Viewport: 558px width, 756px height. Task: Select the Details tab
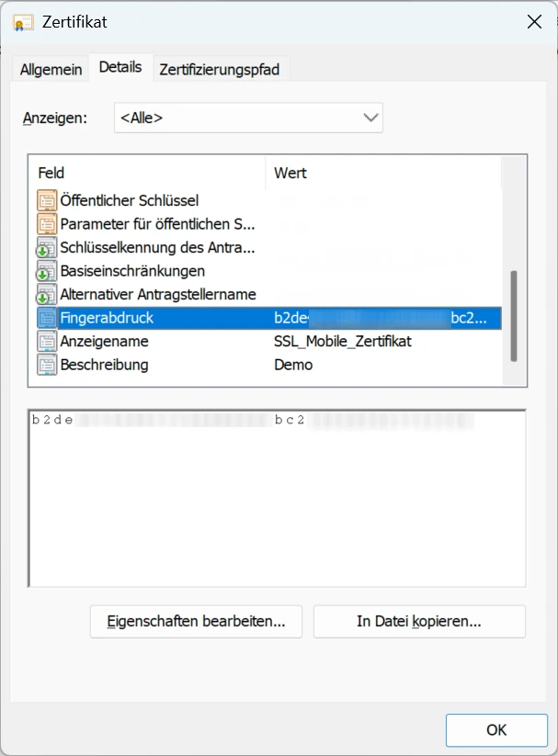[121, 66]
